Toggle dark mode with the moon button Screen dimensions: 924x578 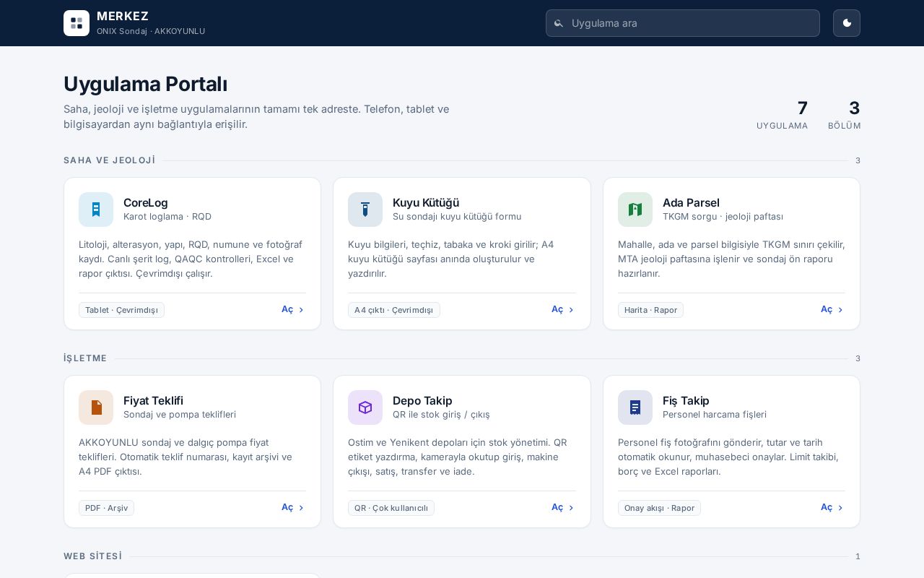(847, 23)
